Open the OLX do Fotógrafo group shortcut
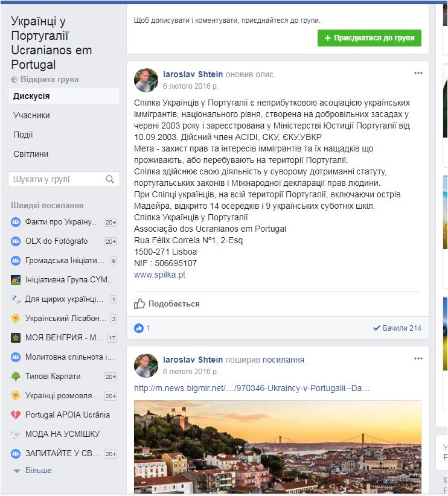Screen dimensions: 448x496 [x=56, y=241]
